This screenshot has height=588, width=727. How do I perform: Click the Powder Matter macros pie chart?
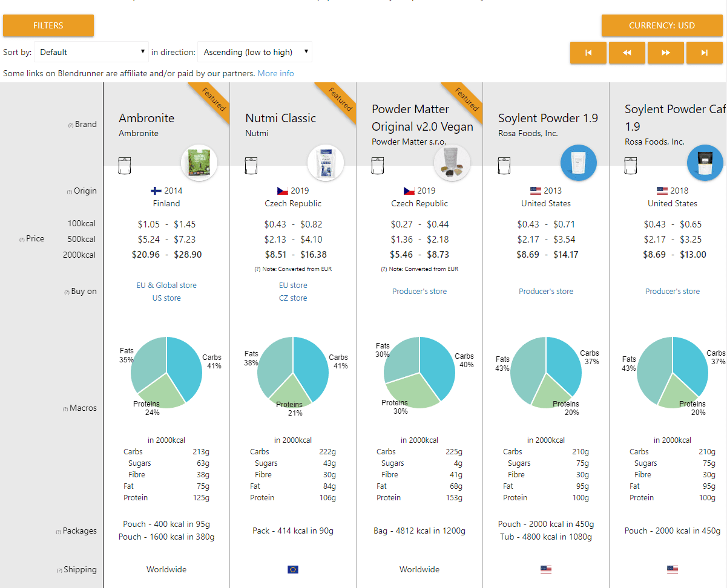pyautogui.click(x=419, y=373)
